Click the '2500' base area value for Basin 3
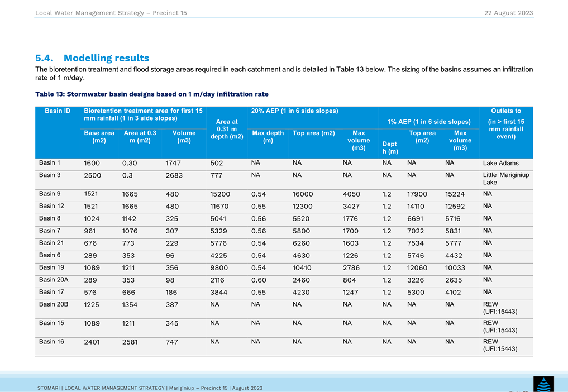Viewport: 568px width, 392px height. tap(92, 176)
